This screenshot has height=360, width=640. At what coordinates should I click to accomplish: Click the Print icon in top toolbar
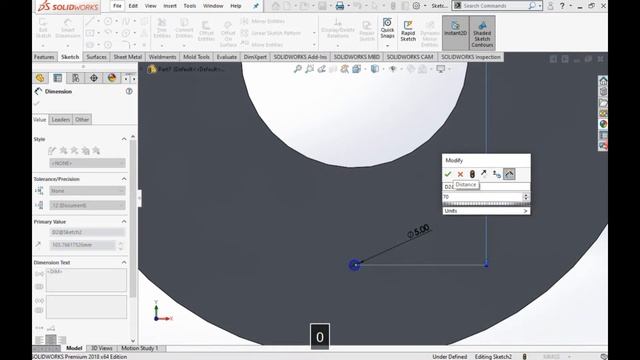(340, 6)
